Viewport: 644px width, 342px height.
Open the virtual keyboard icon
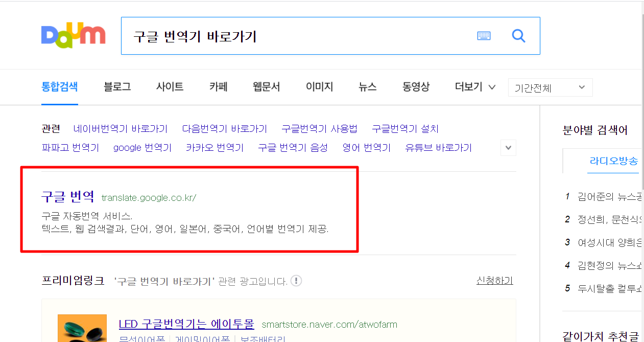(484, 36)
